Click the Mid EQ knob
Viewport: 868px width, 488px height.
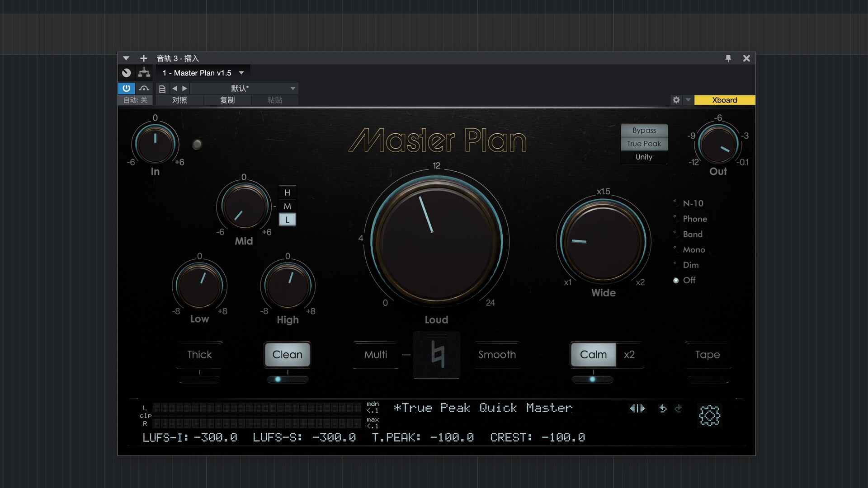tap(244, 206)
